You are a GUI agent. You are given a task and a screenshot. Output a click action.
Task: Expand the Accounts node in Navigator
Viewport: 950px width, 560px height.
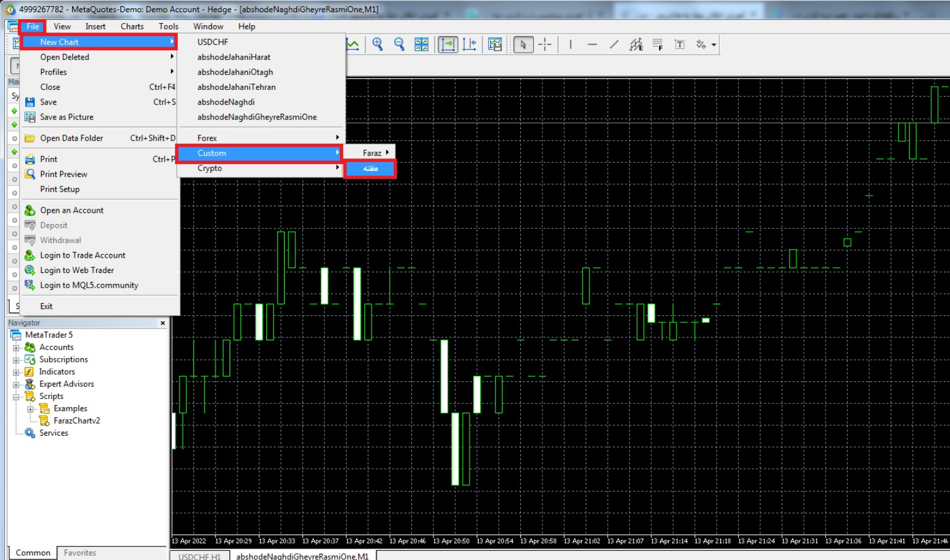17,348
